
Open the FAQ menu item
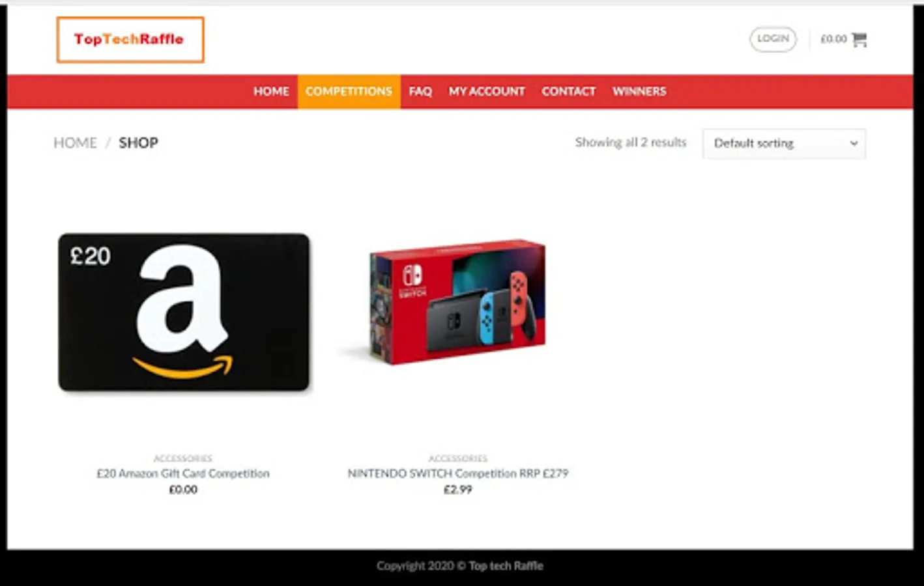(420, 91)
